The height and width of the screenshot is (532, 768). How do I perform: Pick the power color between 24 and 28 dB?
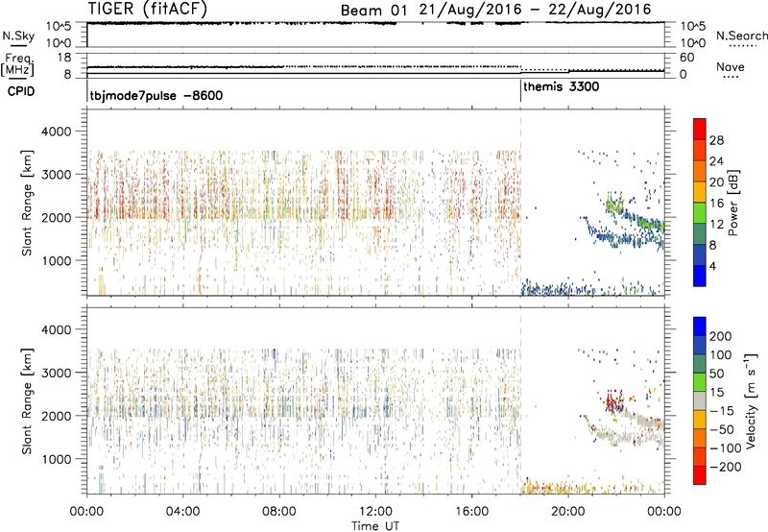[x=700, y=150]
